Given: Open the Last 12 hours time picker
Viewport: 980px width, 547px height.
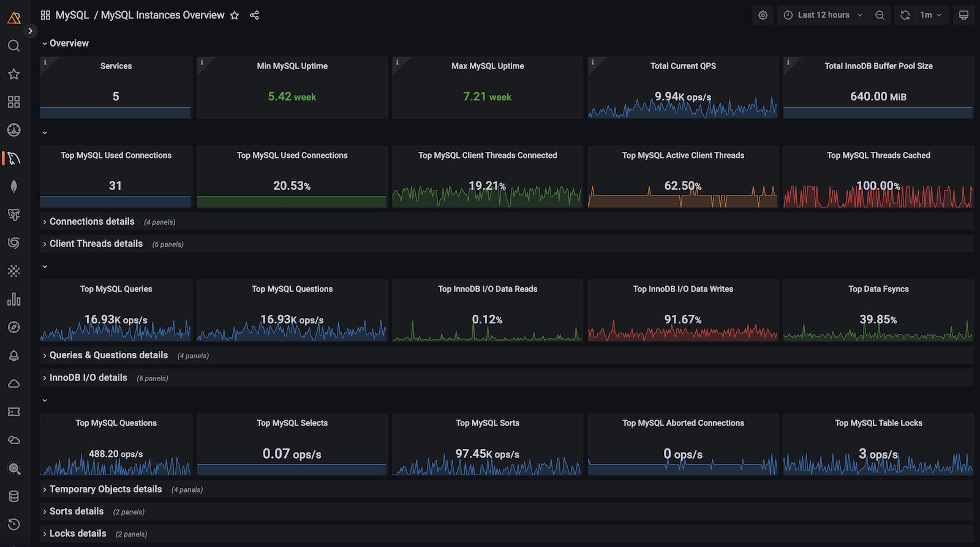Looking at the screenshot, I should tap(823, 15).
